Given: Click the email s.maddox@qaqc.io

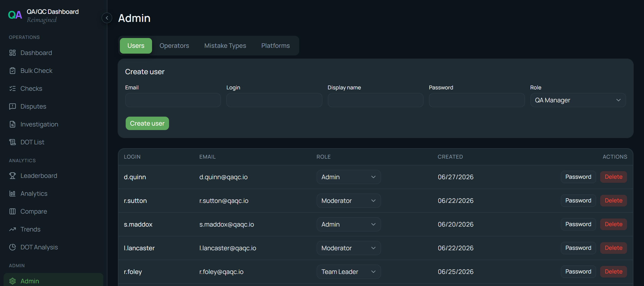Looking at the screenshot, I should point(227,224).
